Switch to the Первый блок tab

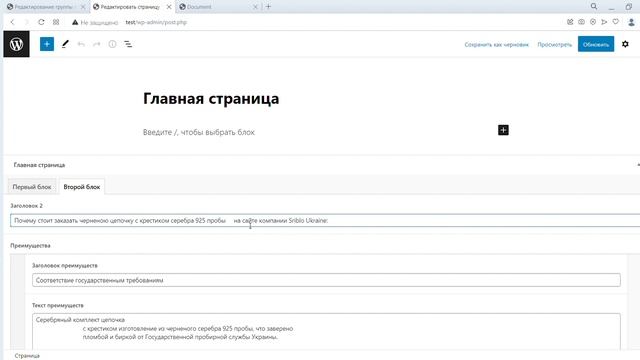pos(32,187)
